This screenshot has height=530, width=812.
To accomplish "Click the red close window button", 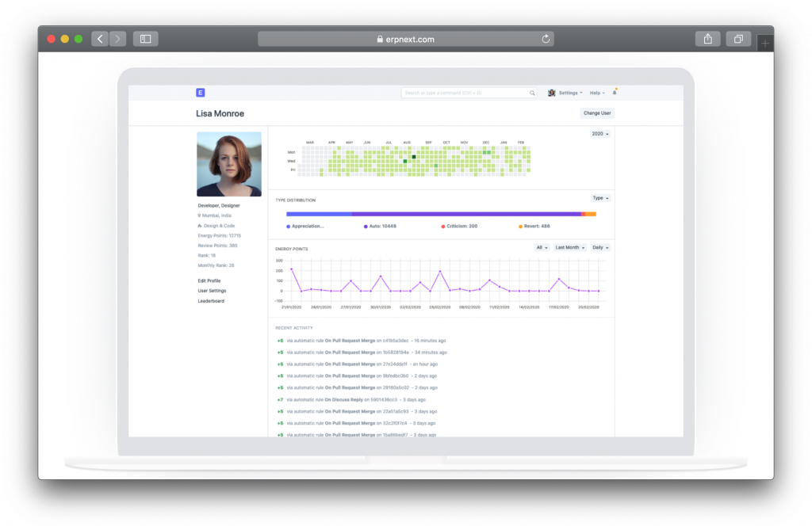I will point(51,39).
